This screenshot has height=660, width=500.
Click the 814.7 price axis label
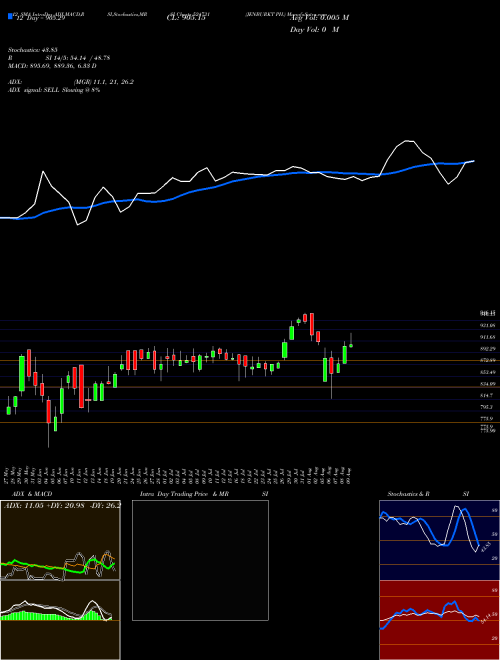488,396
